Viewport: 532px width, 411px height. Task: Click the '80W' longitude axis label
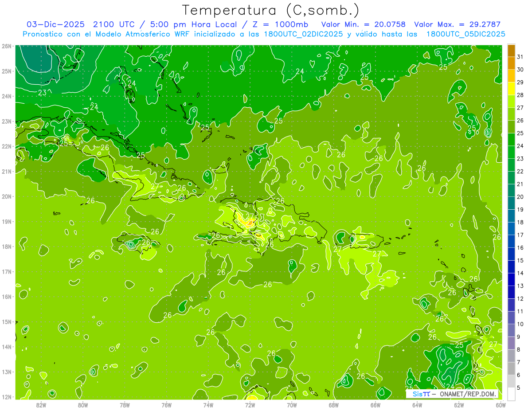[x=83, y=405]
